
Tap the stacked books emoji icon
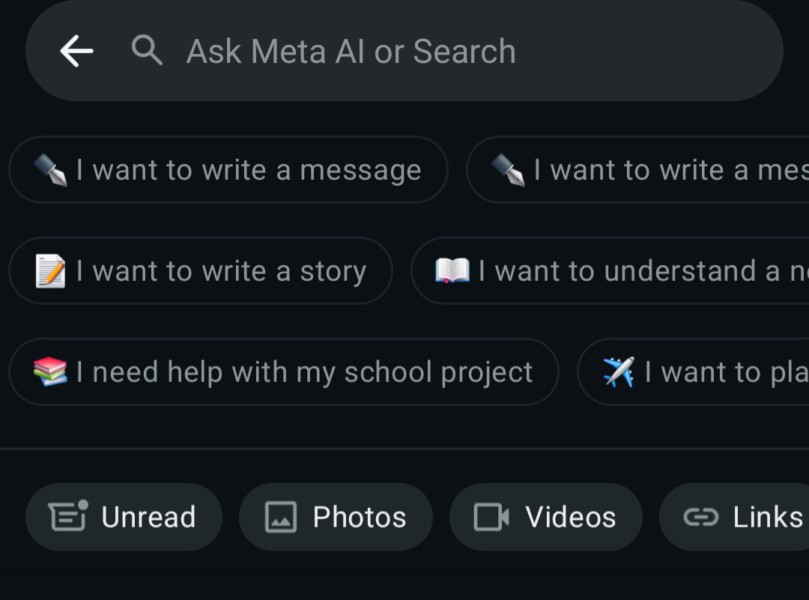click(50, 372)
